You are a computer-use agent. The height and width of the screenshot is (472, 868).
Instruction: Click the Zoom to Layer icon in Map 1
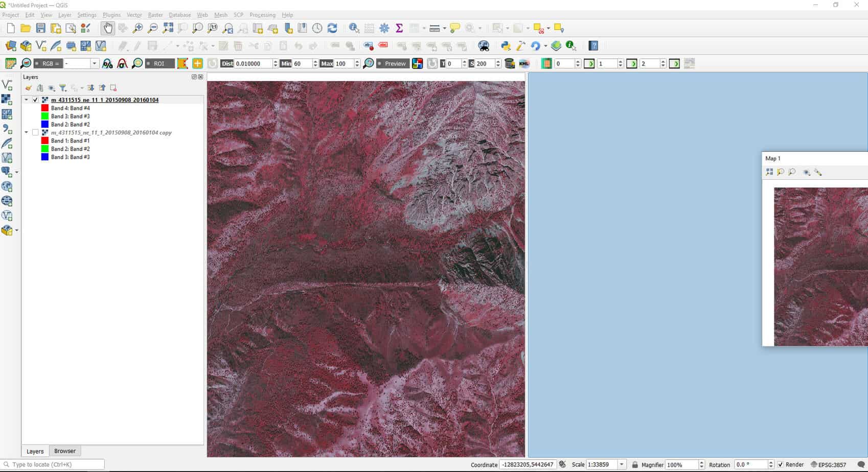click(x=768, y=172)
